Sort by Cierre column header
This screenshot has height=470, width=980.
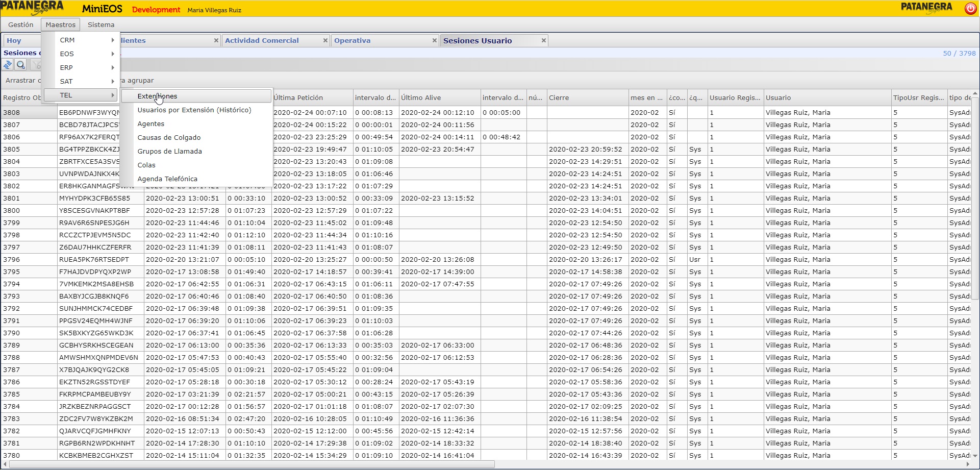tap(588, 97)
